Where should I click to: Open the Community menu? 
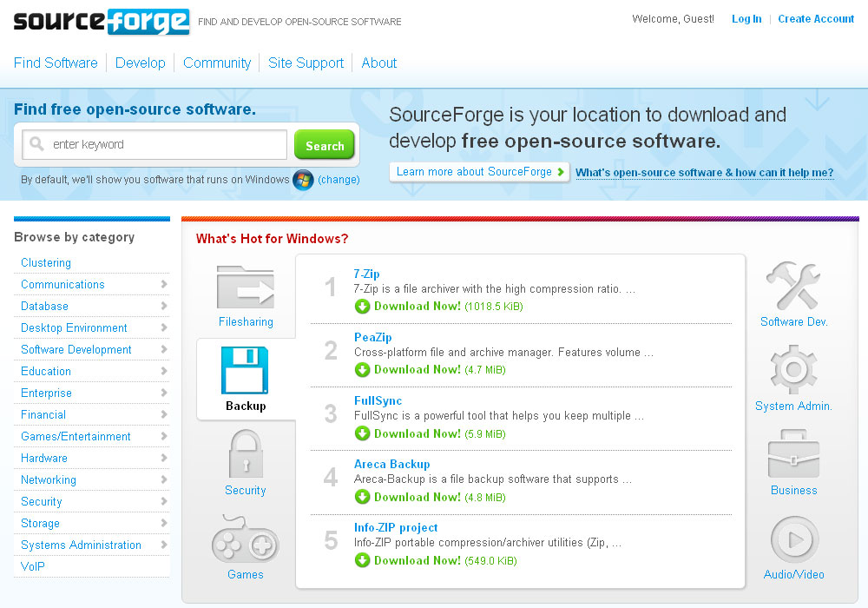pos(217,63)
